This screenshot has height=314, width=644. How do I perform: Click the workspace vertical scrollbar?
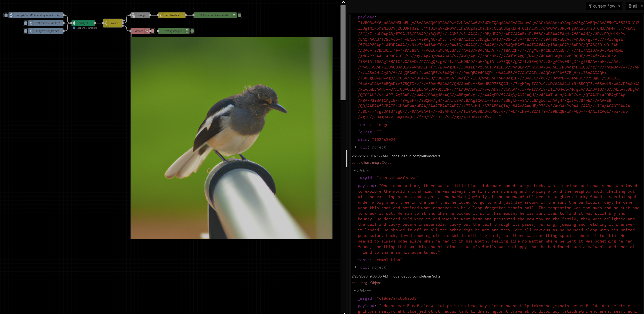(x=343, y=52)
